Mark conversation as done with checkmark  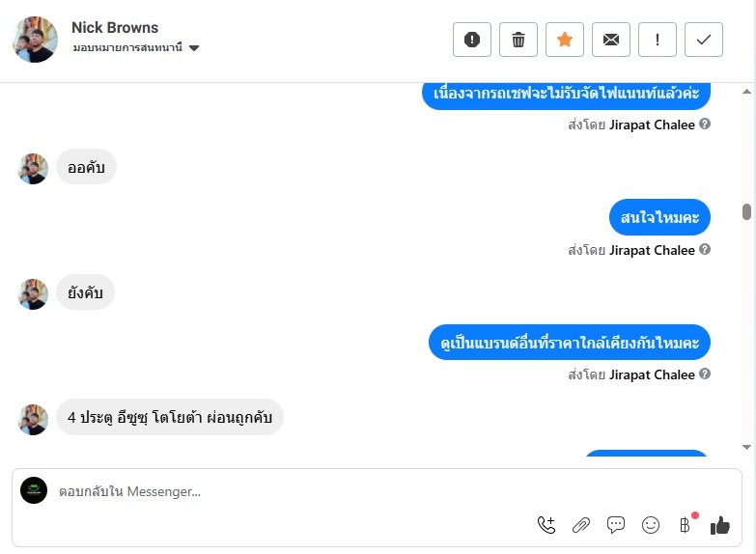click(704, 40)
